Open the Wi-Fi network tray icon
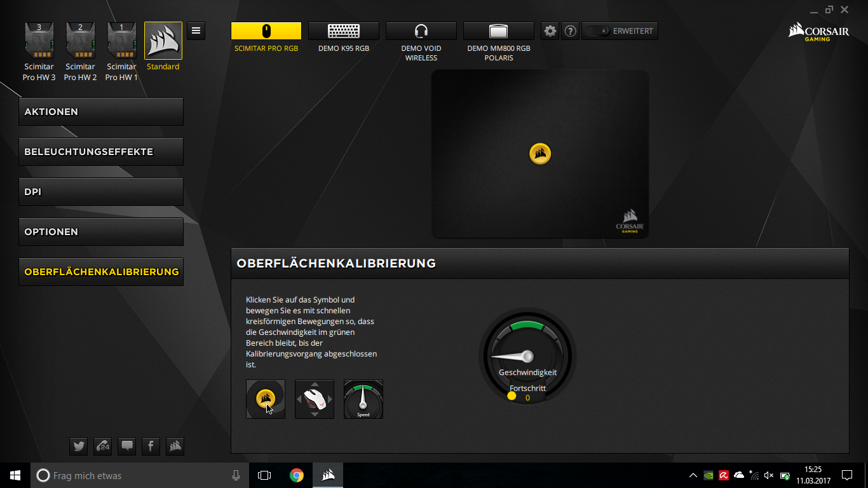The width and height of the screenshot is (868, 488). pos(754,475)
